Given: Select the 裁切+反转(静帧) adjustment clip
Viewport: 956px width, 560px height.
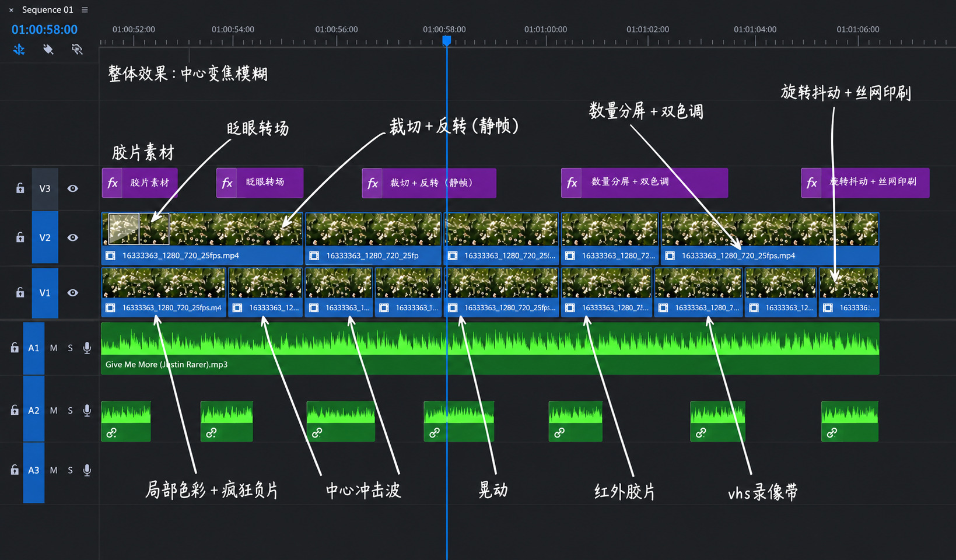Looking at the screenshot, I should coord(429,183).
